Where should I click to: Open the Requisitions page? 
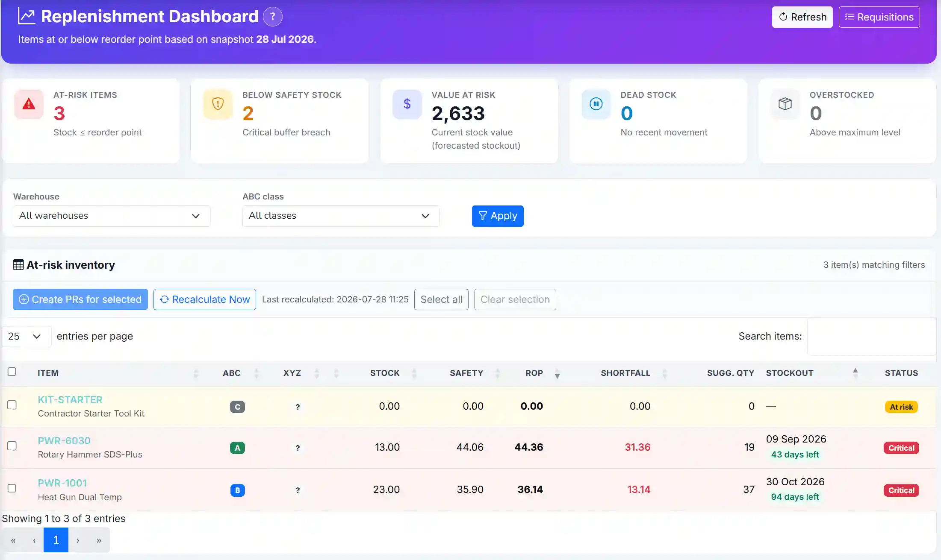(879, 17)
